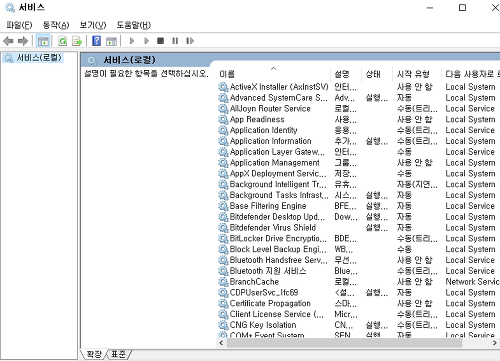Switch to the 확장 tab
The image size is (500, 361).
click(94, 354)
